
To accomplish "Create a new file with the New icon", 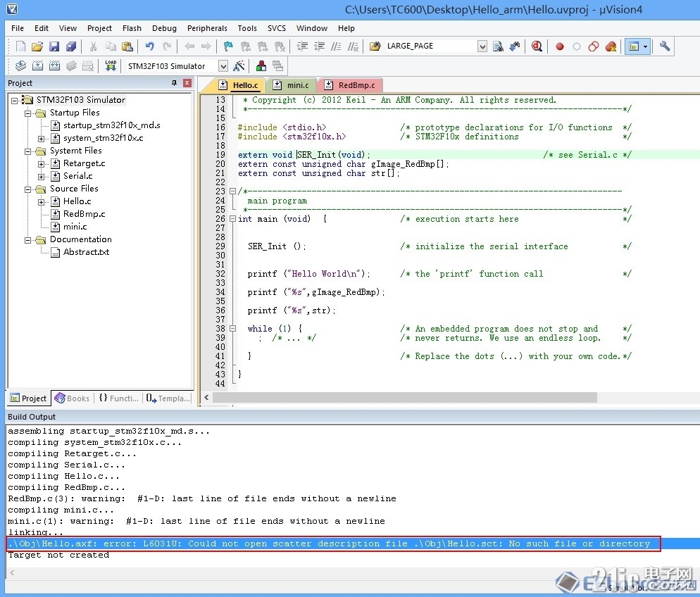I will coord(20,46).
